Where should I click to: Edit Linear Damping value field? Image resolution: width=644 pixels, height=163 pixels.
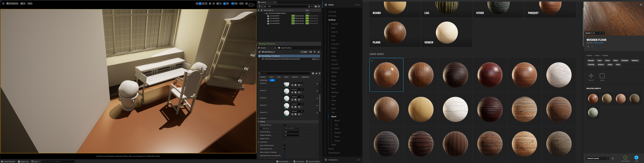291,132
